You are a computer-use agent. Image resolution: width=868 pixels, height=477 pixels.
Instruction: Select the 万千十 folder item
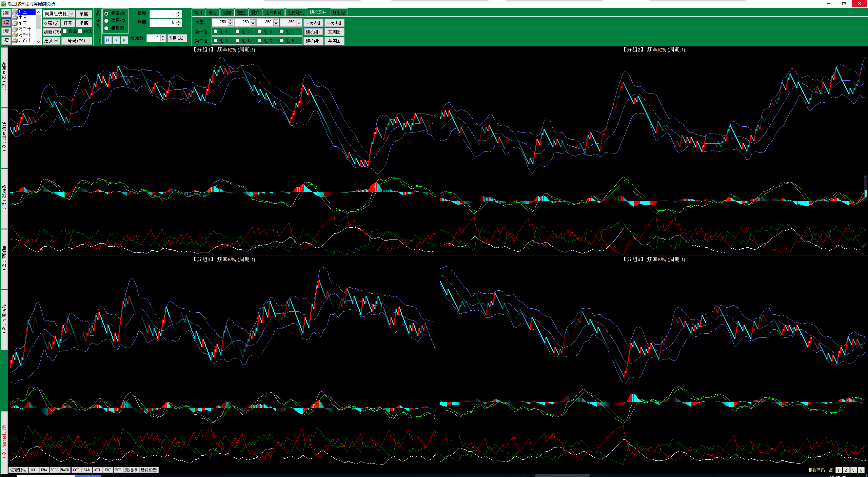point(24,29)
